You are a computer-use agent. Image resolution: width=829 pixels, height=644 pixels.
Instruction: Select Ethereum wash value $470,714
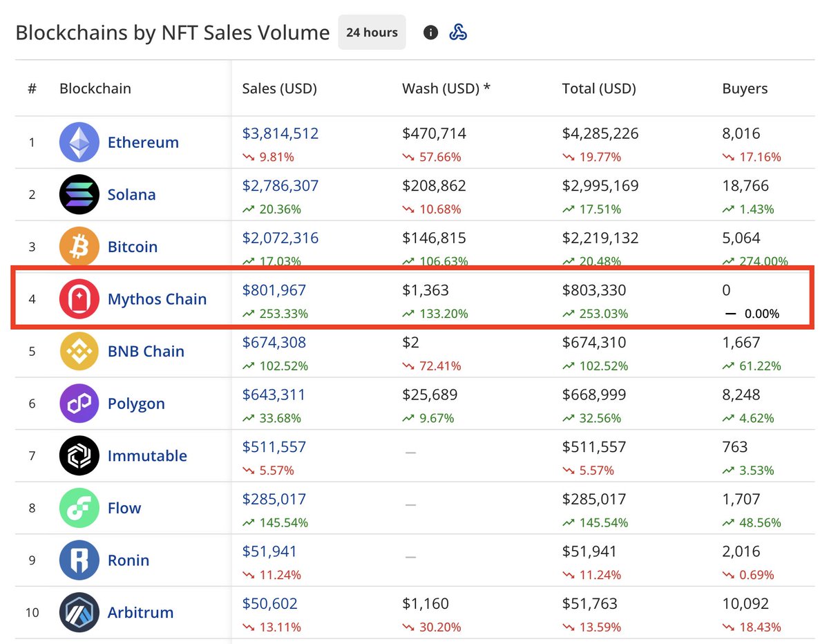pos(434,133)
